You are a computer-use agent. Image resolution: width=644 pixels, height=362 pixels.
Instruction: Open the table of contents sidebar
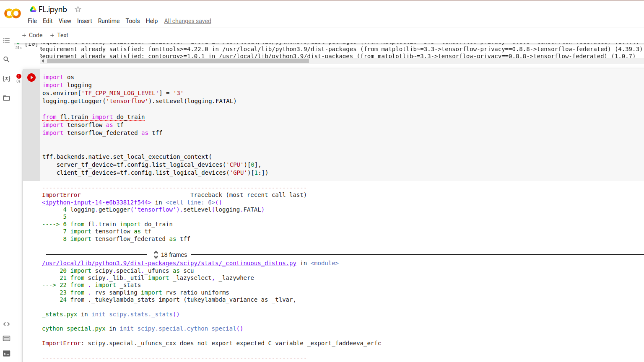click(x=6, y=40)
